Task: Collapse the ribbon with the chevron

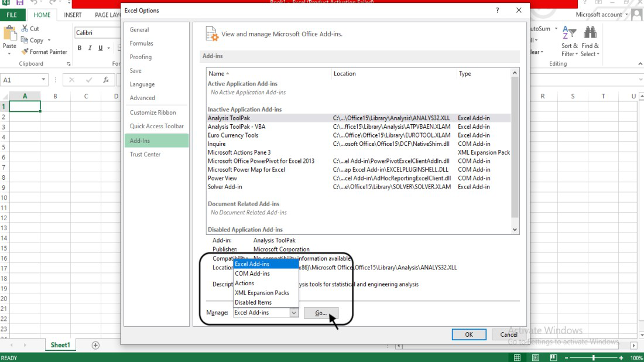Action: click(640, 64)
